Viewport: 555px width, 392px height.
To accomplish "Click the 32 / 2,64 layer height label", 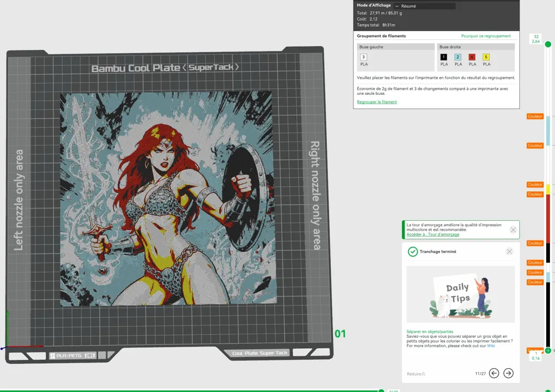I will coord(536,39).
